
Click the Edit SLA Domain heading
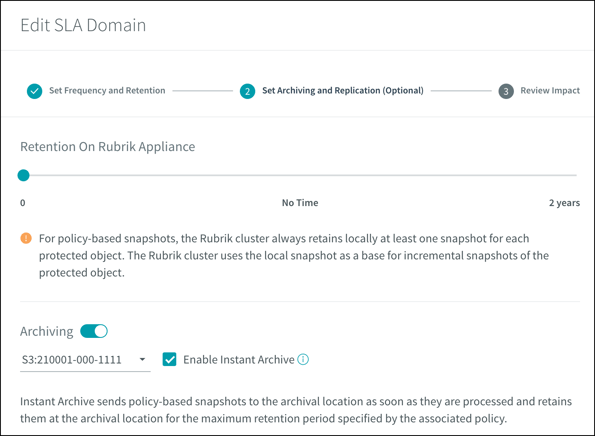(83, 25)
